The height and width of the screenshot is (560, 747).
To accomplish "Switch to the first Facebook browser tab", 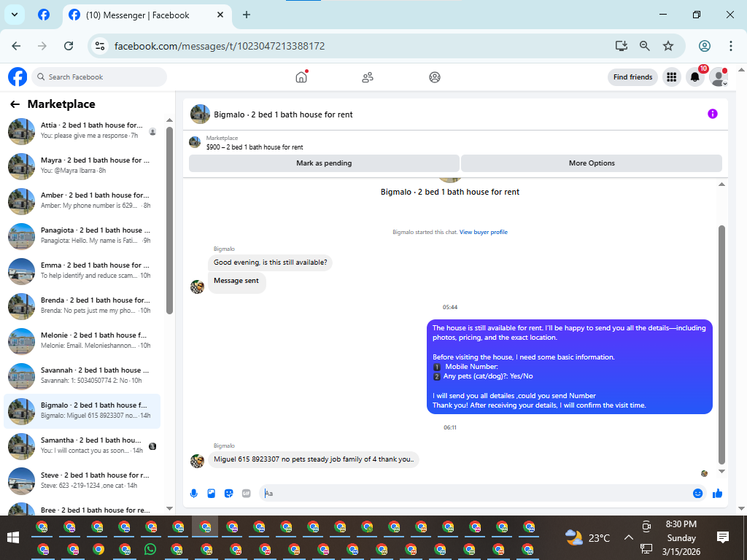I will (44, 15).
